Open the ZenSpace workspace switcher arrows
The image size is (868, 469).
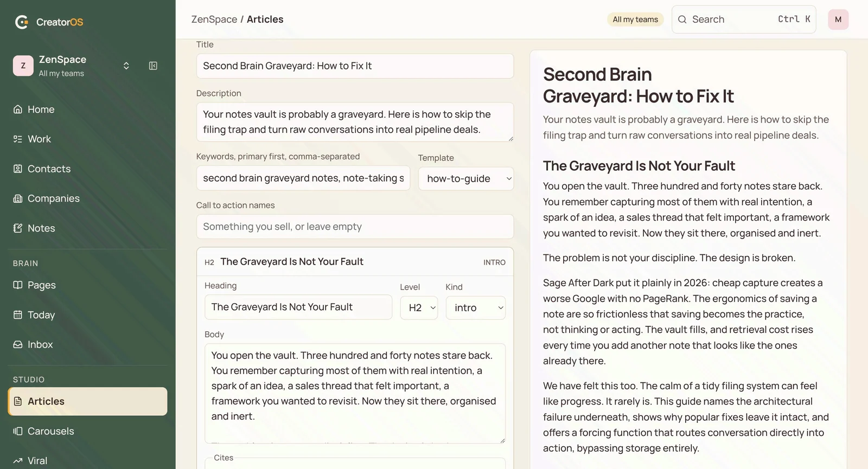point(126,66)
